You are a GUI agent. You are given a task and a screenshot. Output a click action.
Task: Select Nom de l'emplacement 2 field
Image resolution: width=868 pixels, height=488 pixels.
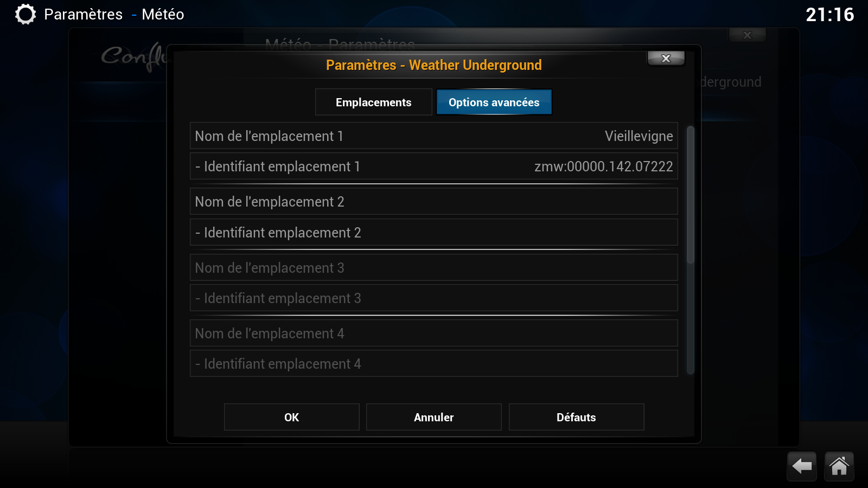click(433, 202)
